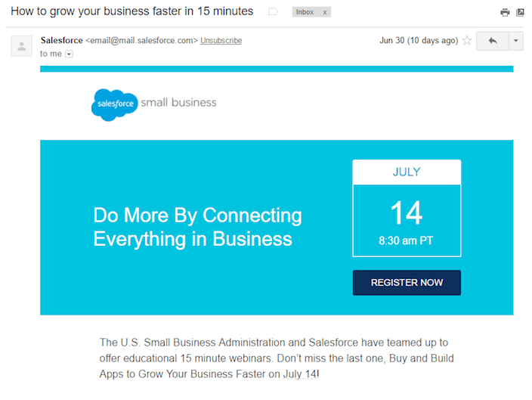Open the email in a new window
The image size is (532, 400).
coord(520,13)
